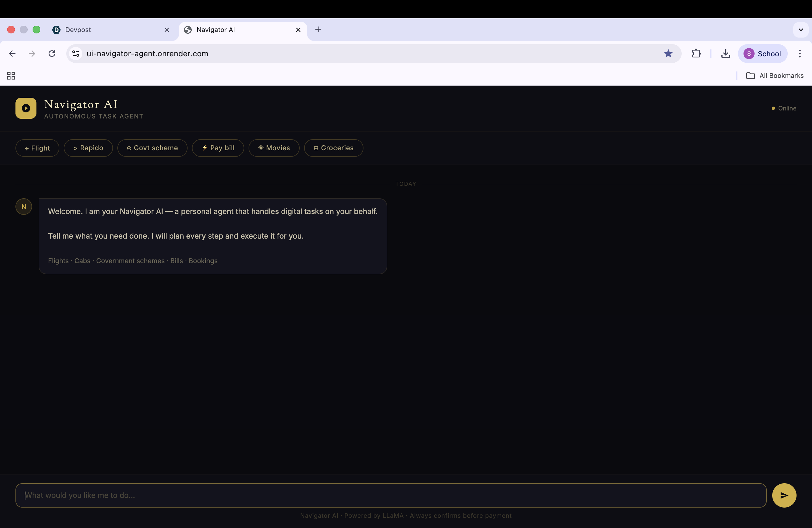Screen dimensions: 812x528
Task: Open the School profile menu
Action: pyautogui.click(x=762, y=54)
